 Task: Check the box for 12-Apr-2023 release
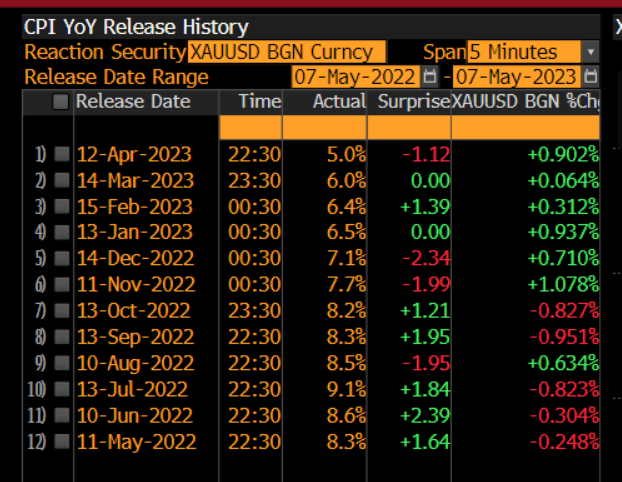[61, 154]
